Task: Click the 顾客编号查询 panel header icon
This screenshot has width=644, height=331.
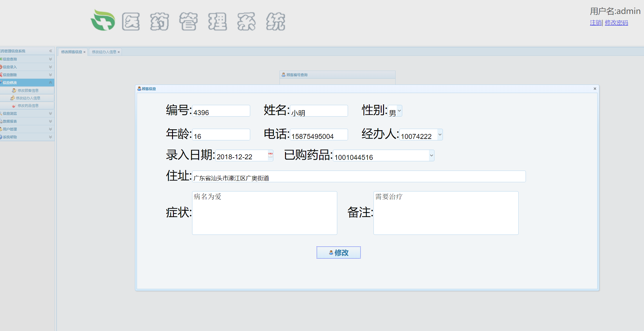Action: tap(284, 75)
